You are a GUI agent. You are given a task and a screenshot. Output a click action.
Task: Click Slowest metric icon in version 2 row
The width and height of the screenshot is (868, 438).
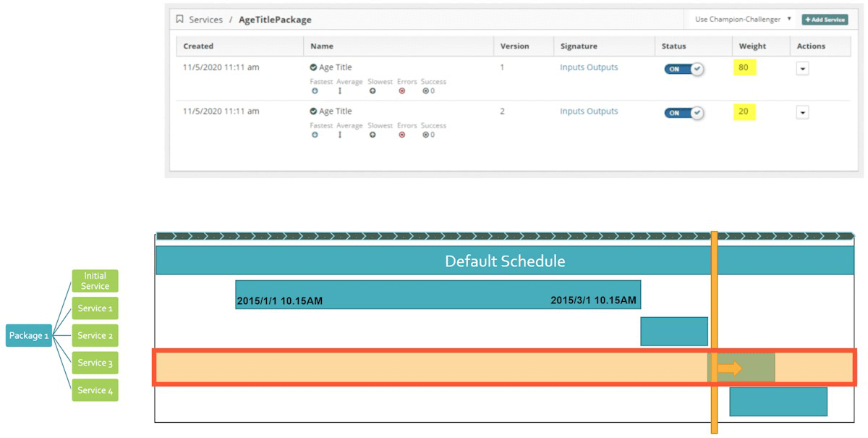(x=373, y=135)
